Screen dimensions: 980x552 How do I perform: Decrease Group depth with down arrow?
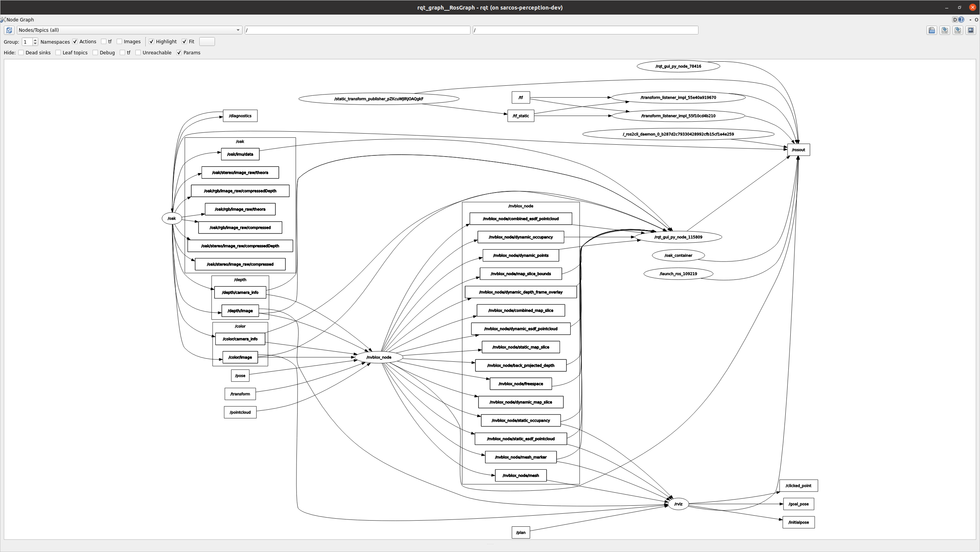35,43
